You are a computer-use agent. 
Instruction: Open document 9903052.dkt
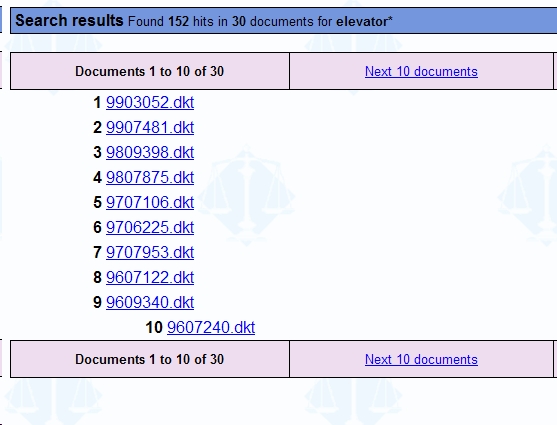point(150,103)
